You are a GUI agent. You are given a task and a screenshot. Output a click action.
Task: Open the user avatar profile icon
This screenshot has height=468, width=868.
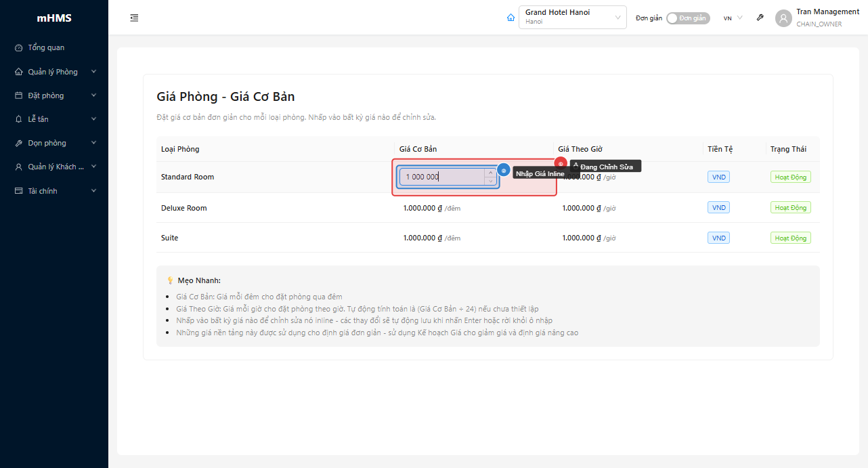click(783, 18)
